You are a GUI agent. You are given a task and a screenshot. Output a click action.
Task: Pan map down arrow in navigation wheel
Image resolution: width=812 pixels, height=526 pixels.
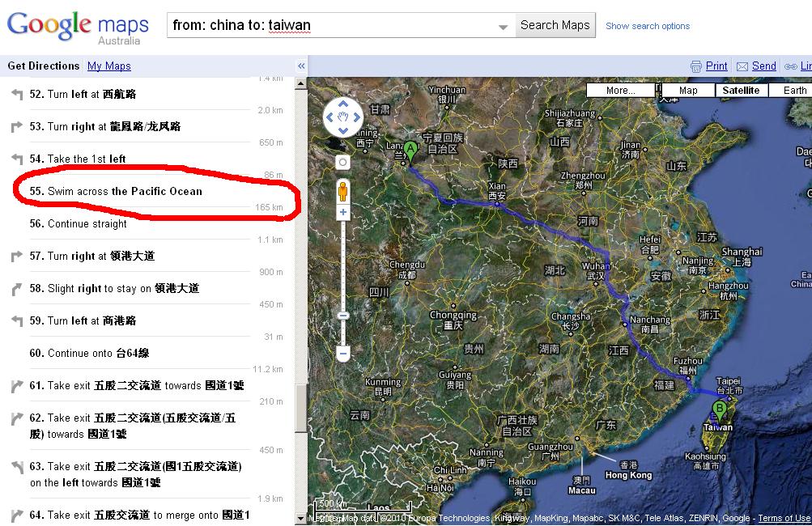click(x=342, y=130)
